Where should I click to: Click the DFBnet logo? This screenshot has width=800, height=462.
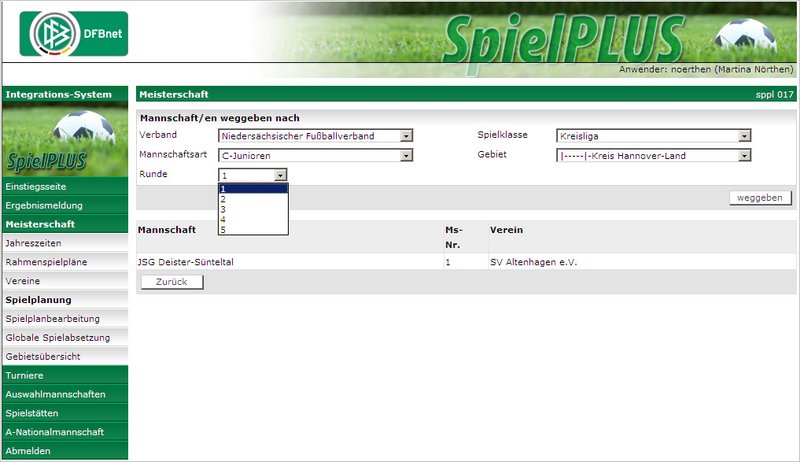tap(73, 34)
